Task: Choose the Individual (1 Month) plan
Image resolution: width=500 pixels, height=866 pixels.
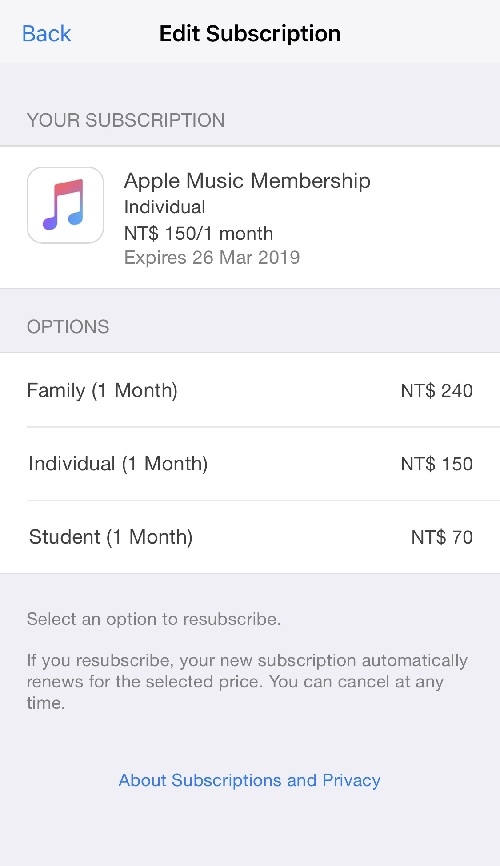Action: click(250, 463)
